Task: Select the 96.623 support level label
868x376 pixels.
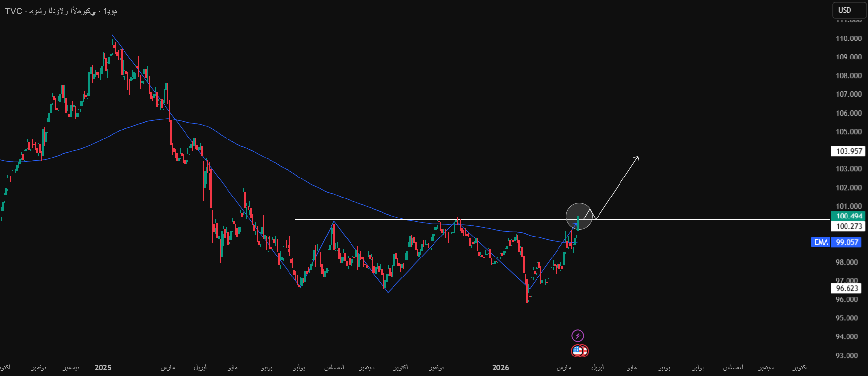Action: 847,288
